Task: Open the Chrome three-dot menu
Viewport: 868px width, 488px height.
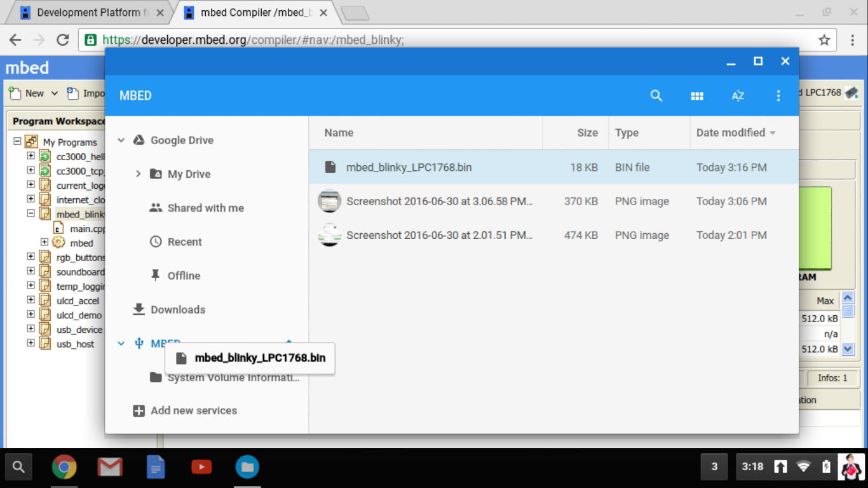Action: 853,40
